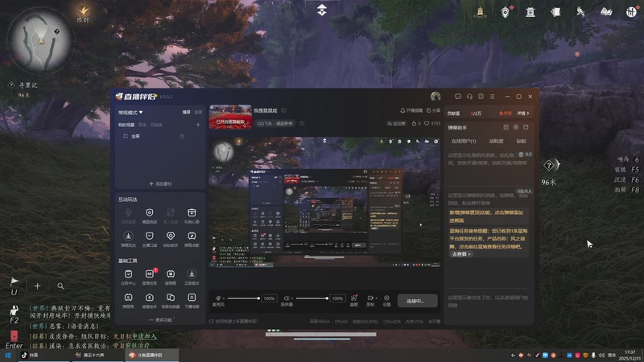Viewport: 644px width, 362px height.
Task: Open the 主播口袋 tool
Action: click(150, 239)
